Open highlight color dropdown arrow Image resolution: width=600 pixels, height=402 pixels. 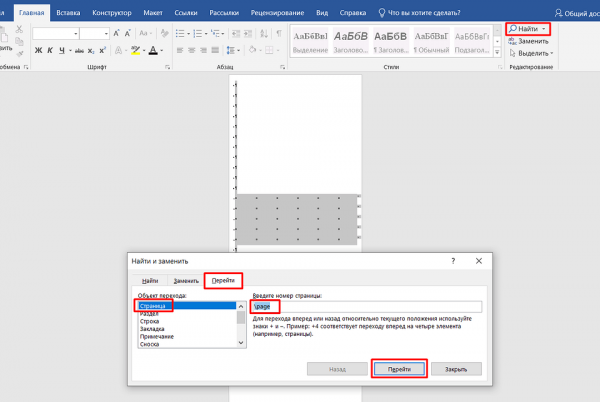[x=144, y=50]
